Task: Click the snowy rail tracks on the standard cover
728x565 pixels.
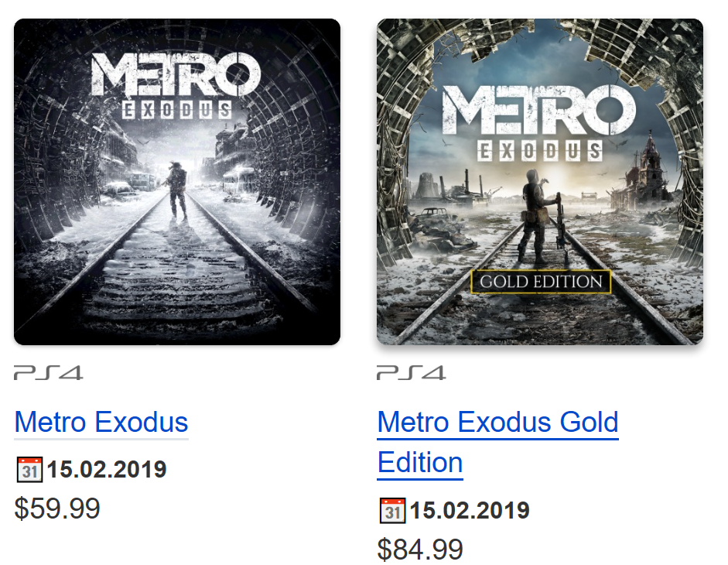Action: click(x=178, y=286)
